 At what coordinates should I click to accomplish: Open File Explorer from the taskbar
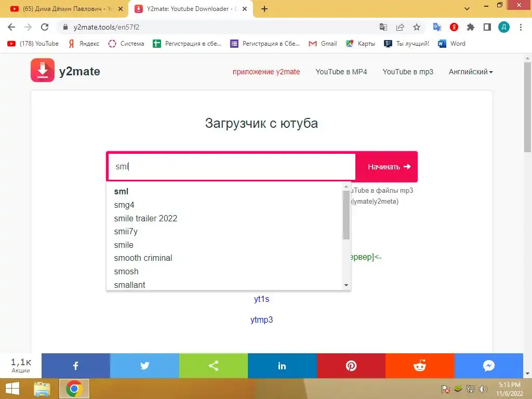click(x=42, y=389)
